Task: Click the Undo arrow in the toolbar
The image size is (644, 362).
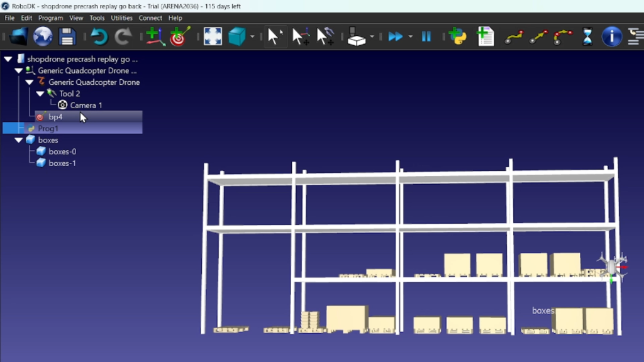Action: click(x=99, y=36)
